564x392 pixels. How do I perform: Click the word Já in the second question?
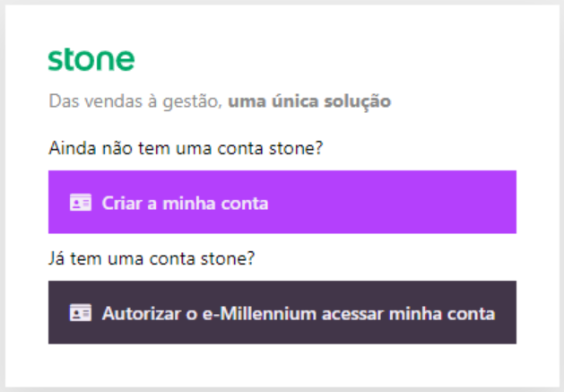tap(56, 259)
